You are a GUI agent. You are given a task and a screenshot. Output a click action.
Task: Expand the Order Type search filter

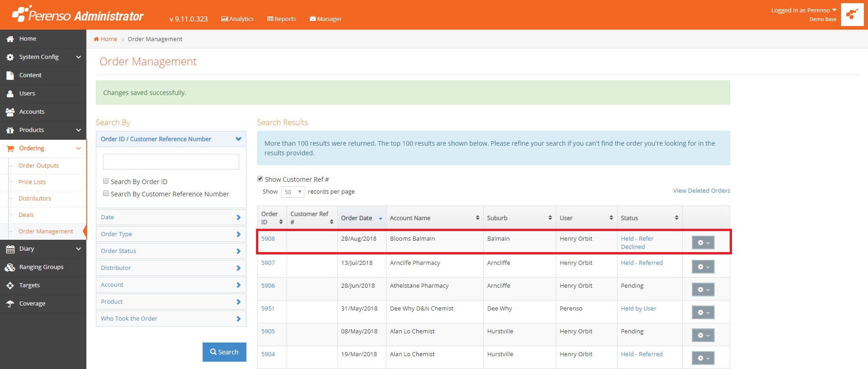coord(171,234)
